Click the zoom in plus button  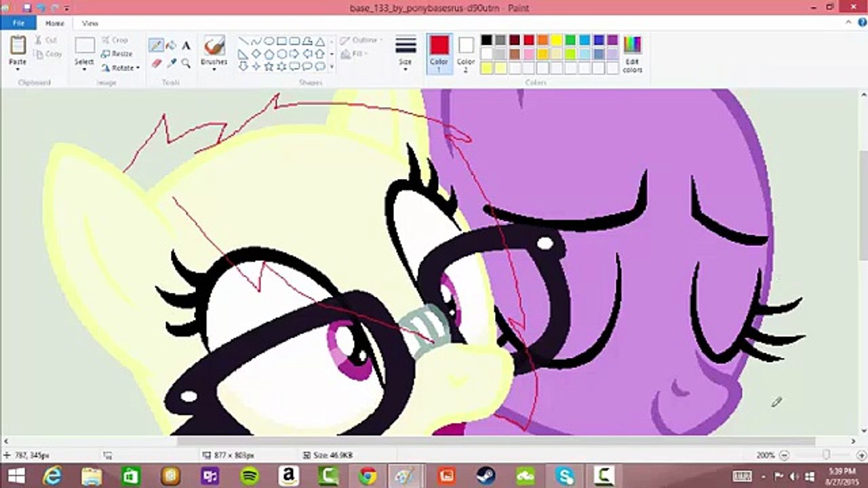click(x=863, y=455)
